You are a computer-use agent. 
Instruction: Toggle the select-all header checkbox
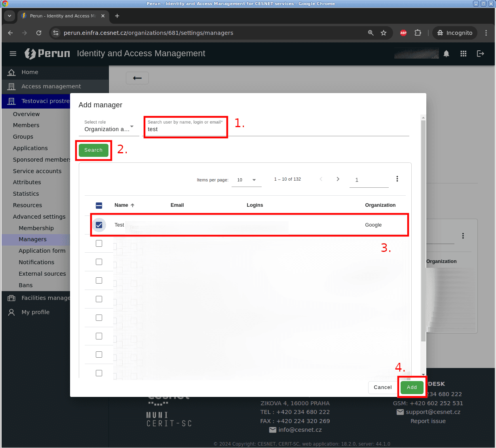pos(99,205)
